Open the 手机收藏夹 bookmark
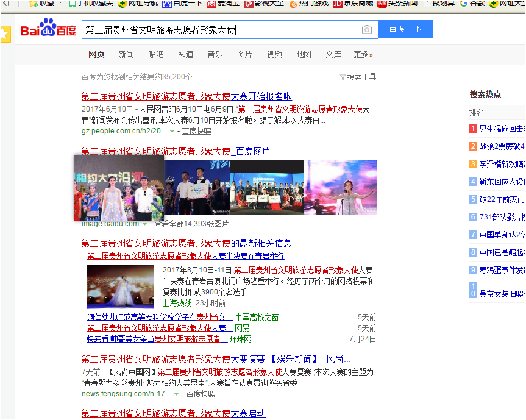The image size is (526, 420). coord(91,4)
